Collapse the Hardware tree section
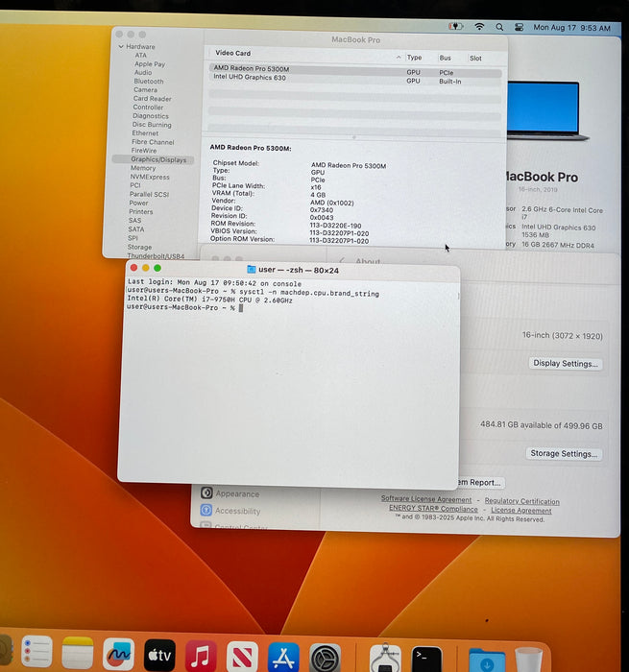The image size is (629, 672). 121,46
